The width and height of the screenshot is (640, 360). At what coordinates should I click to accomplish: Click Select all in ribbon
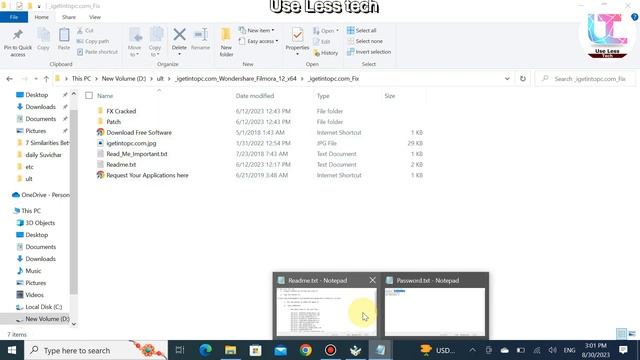coord(362,31)
